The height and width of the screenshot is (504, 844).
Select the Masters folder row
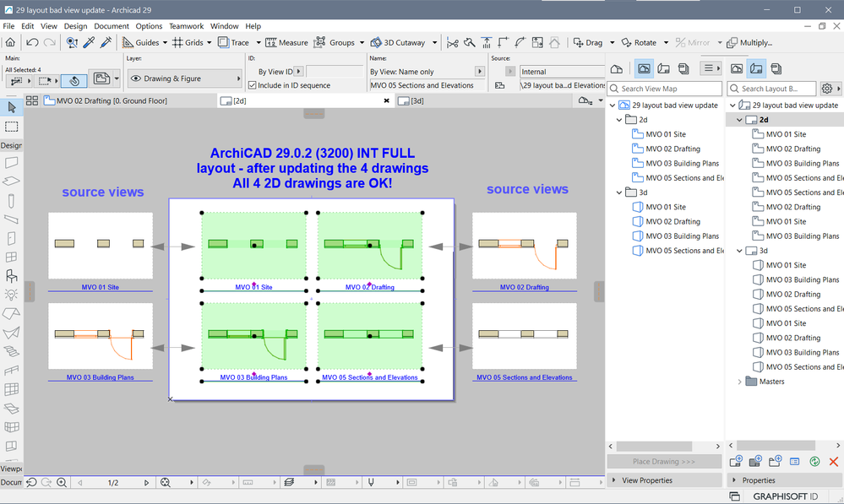771,382
